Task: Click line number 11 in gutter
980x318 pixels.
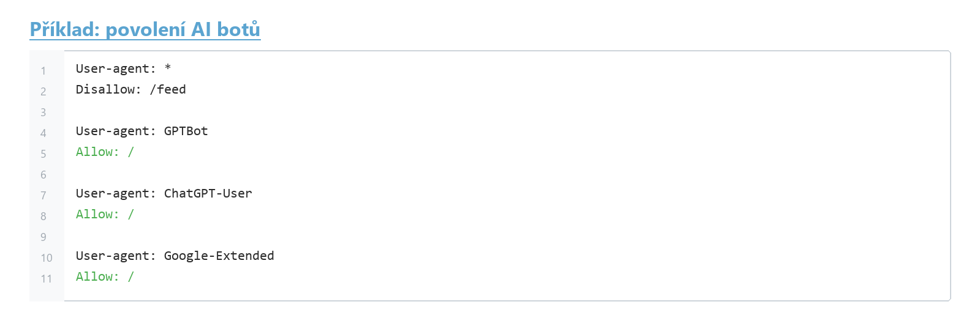Action: [47, 279]
